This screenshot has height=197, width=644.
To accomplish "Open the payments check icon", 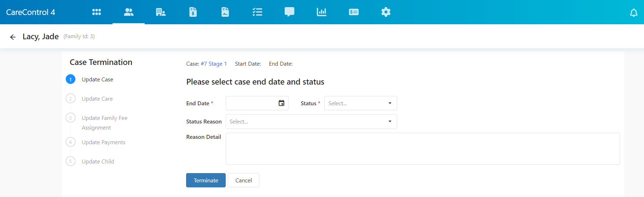I will 354,12.
